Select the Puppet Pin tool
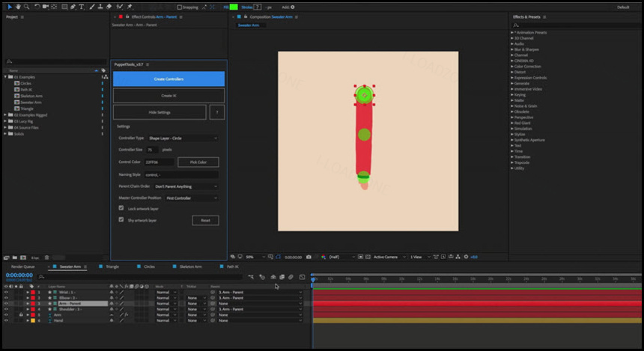 130,7
